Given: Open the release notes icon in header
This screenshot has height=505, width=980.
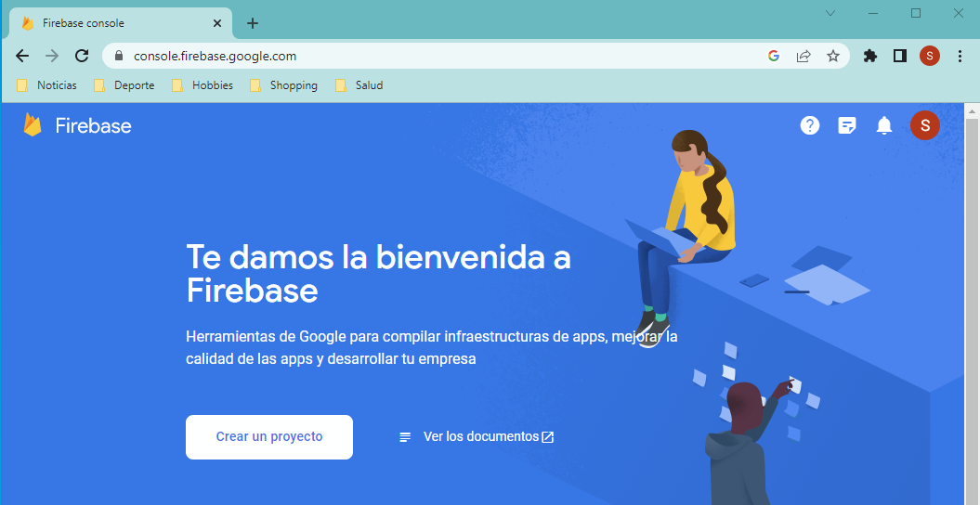Looking at the screenshot, I should click(x=847, y=125).
